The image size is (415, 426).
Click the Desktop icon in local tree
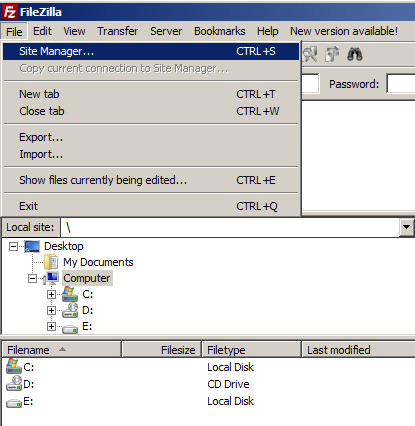(x=32, y=246)
